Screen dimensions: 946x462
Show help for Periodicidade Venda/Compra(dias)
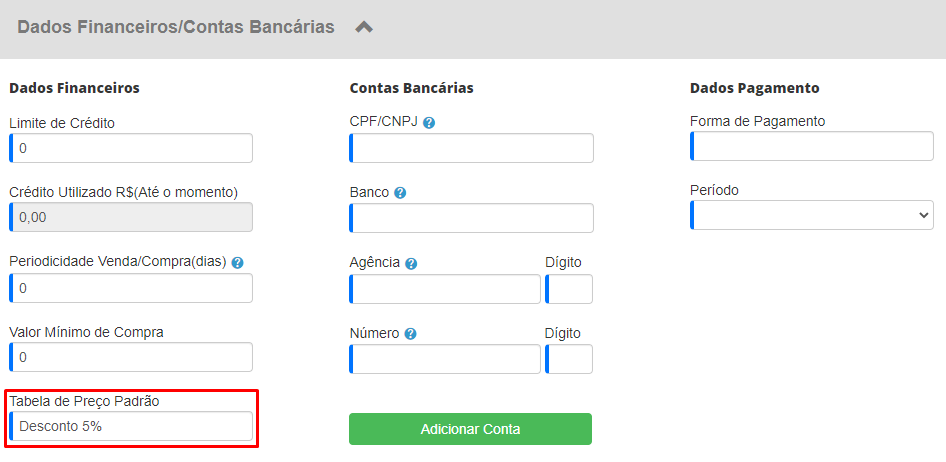click(238, 262)
